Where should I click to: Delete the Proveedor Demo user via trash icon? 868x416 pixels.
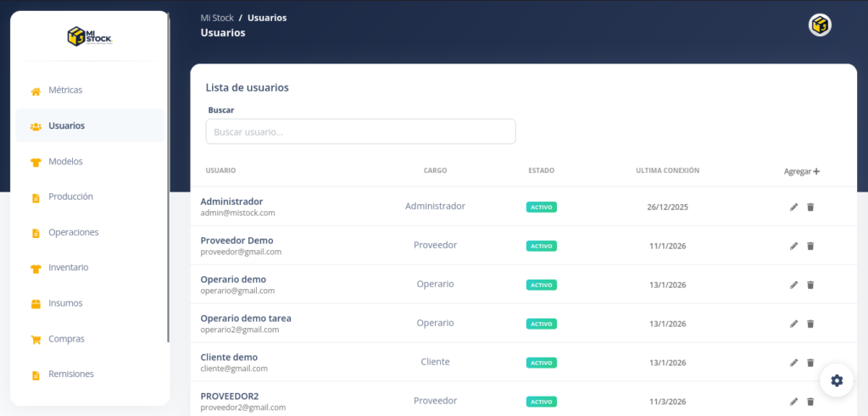(x=810, y=246)
